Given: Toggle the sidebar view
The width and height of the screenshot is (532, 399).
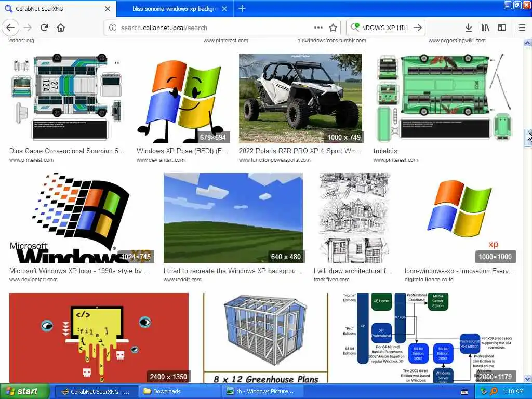Looking at the screenshot, I should 502,28.
